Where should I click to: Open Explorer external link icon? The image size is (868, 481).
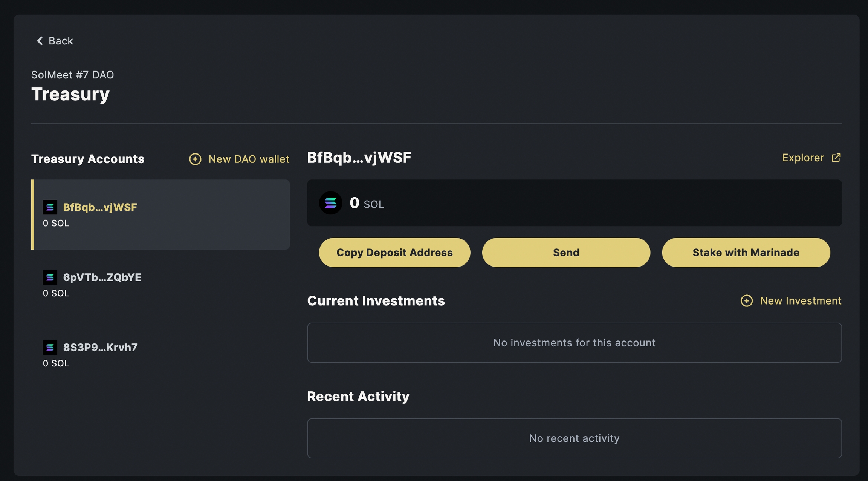(x=836, y=158)
